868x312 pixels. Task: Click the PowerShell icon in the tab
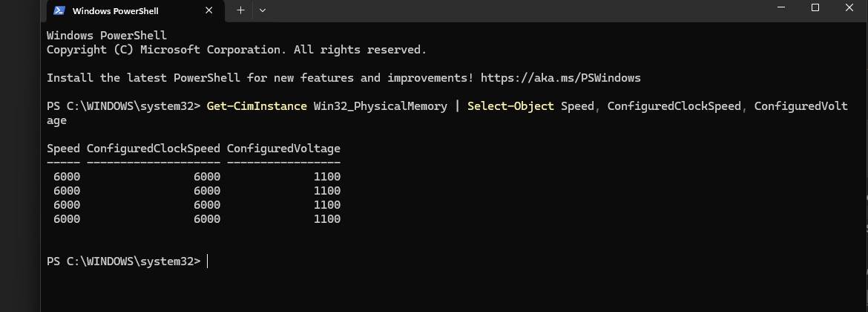pyautogui.click(x=59, y=11)
